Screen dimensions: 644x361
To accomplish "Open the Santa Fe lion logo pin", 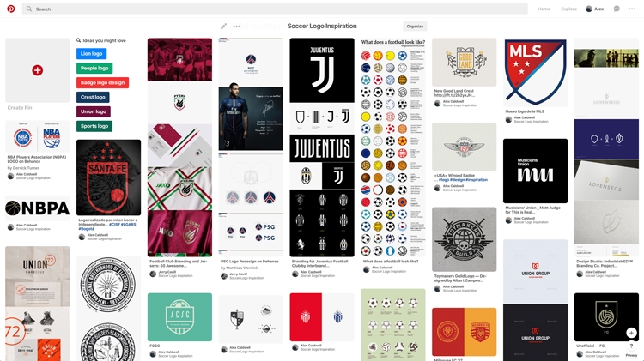I will [x=108, y=177].
